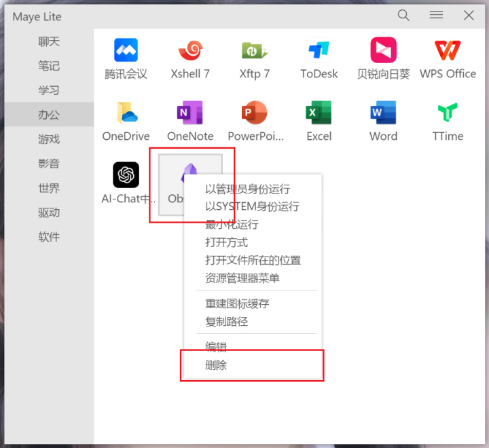489x448 pixels.
Task: Choose 打开方式 menu entry
Action: click(x=253, y=242)
